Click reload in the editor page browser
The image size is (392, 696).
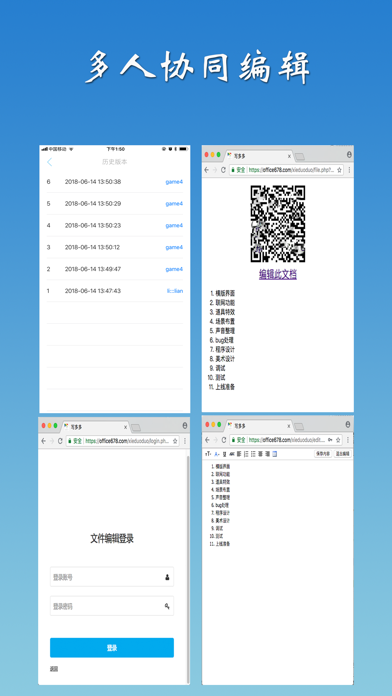click(x=224, y=440)
